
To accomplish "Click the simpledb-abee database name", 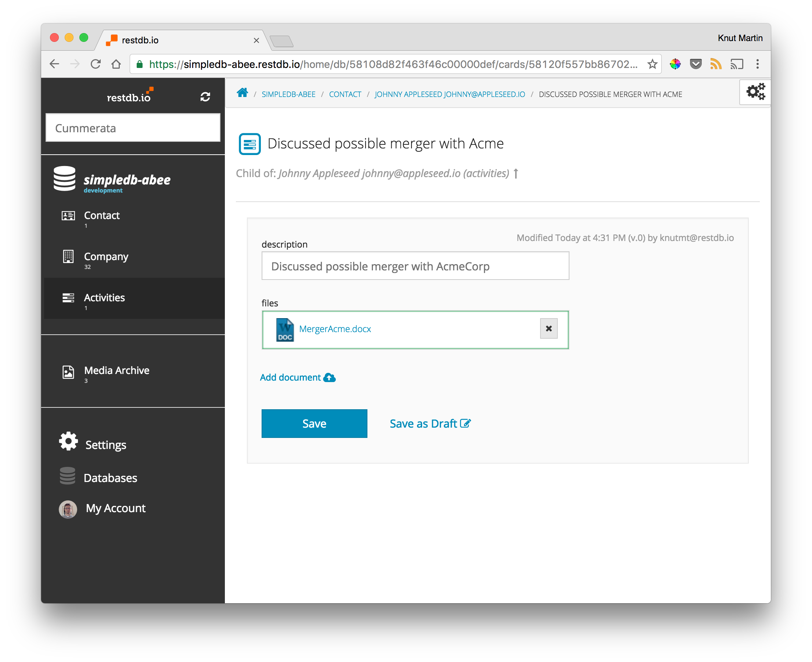I will pos(127,180).
